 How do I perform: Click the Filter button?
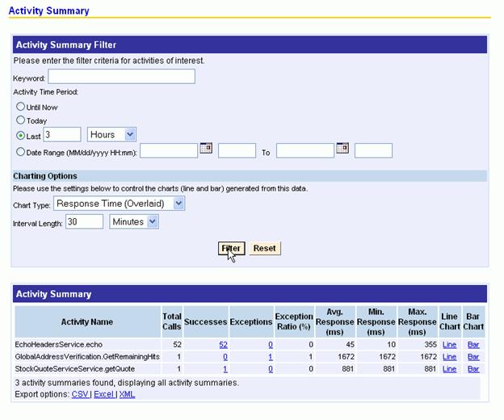(x=232, y=249)
